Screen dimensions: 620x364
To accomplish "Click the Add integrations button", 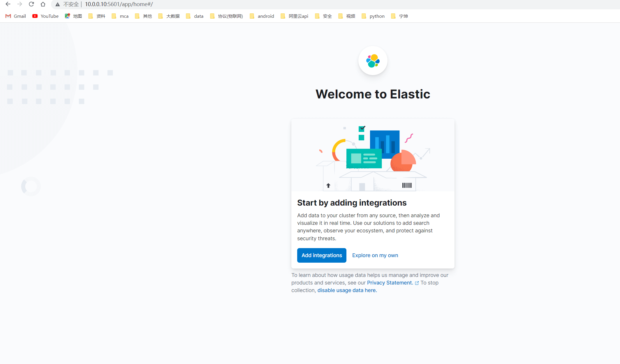I will point(322,255).
